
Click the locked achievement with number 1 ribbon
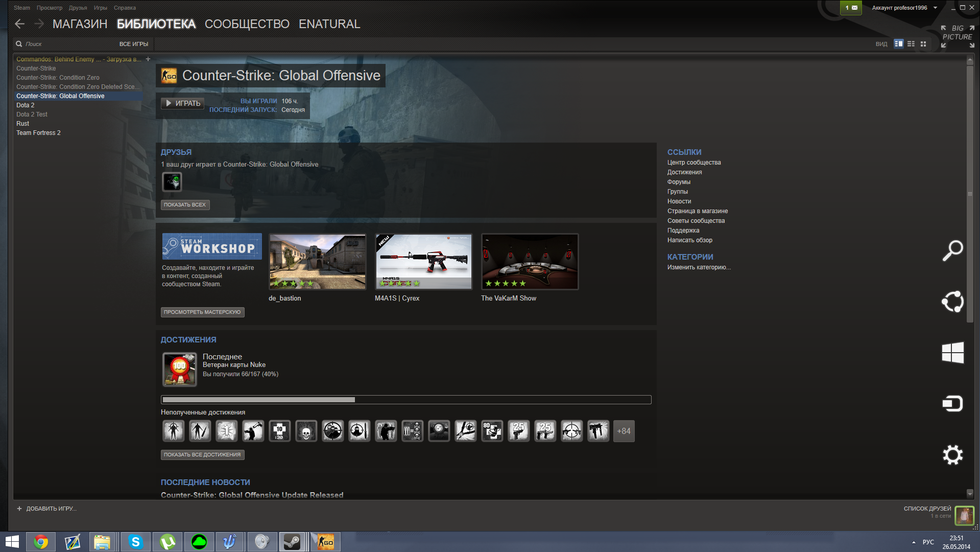point(226,431)
